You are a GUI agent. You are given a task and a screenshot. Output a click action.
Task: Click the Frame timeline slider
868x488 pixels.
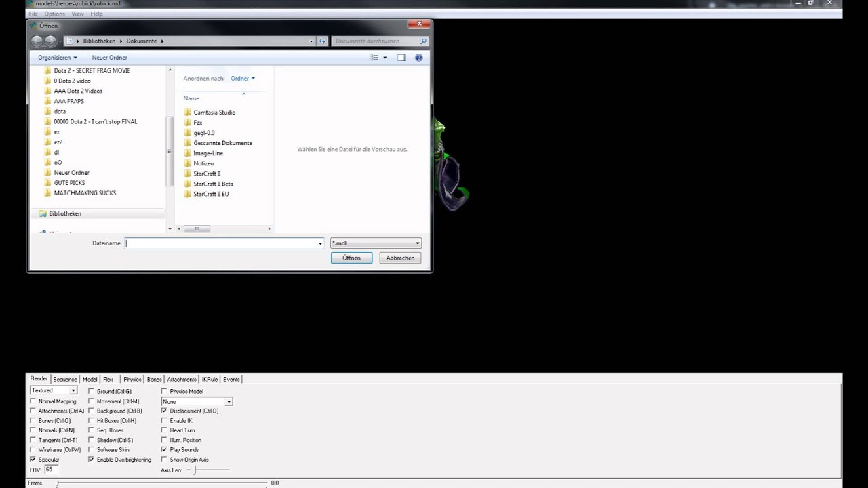point(163,483)
